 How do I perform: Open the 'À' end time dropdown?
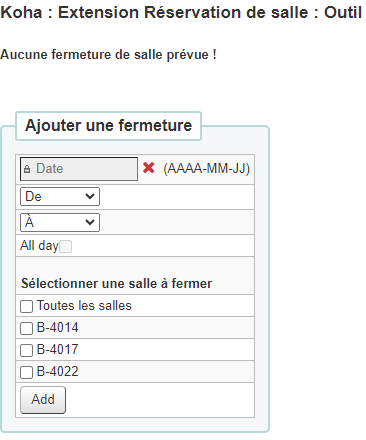60,222
